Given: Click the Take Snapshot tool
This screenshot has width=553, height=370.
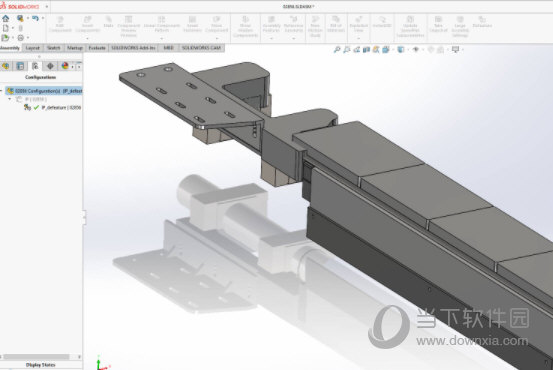Looking at the screenshot, I should [438, 24].
